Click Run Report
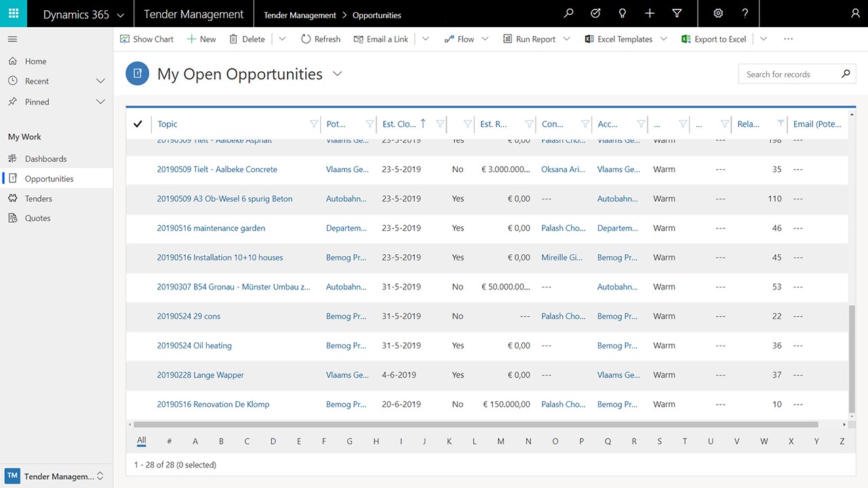Viewport: 868px width, 488px height. click(x=529, y=39)
